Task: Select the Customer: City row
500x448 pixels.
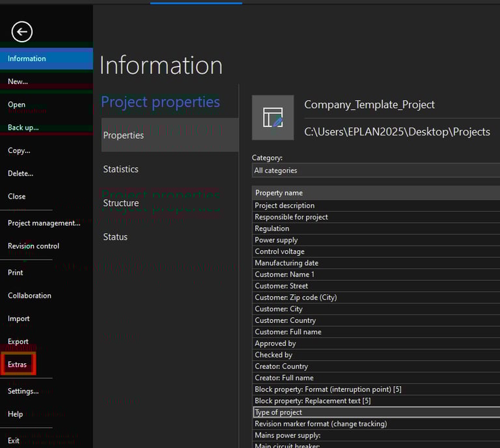Action: pyautogui.click(x=376, y=309)
